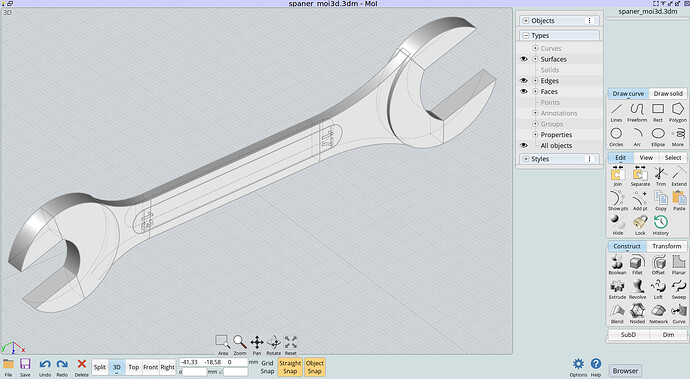The width and height of the screenshot is (690, 379).
Task: Open the Curve construct tool
Action: [x=679, y=314]
